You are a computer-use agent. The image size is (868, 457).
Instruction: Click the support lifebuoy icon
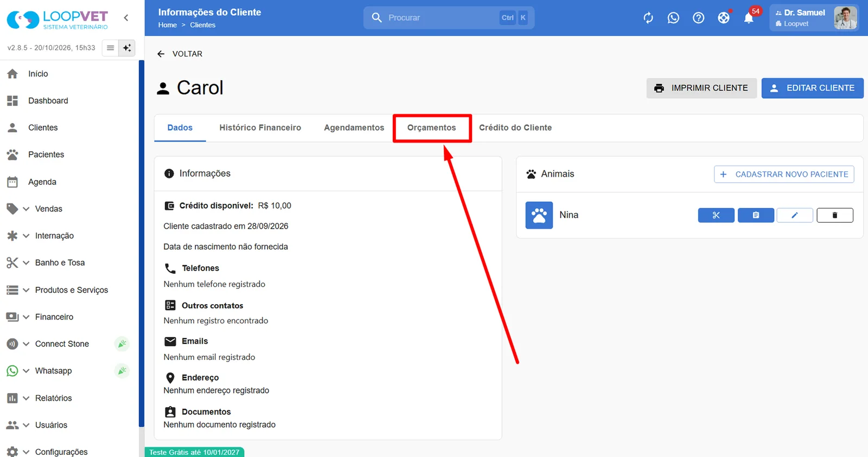coord(724,18)
